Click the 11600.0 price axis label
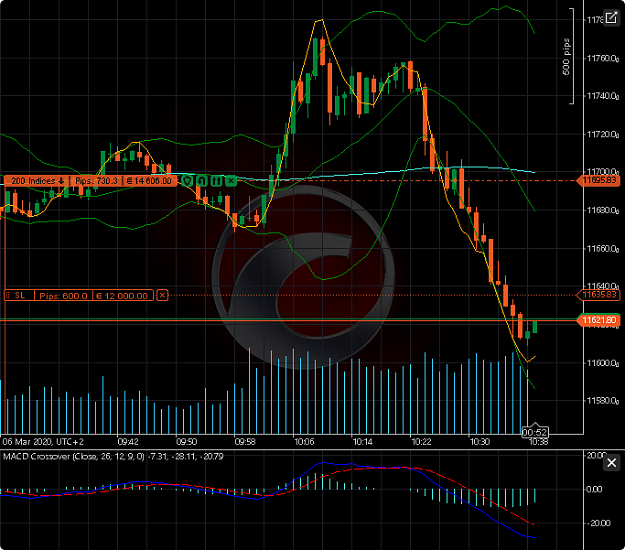 tap(603, 363)
